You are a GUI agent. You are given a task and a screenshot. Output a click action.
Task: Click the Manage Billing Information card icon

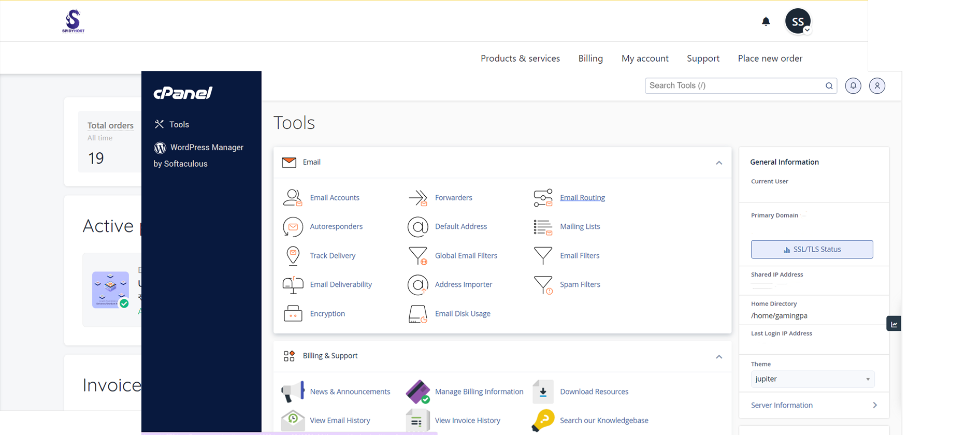[x=418, y=392]
